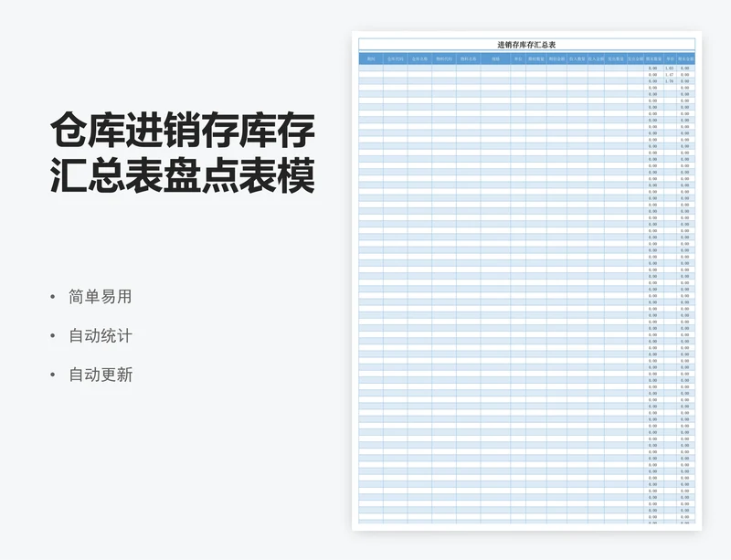This screenshot has height=560, width=731.
Task: Click the 期间 column header
Action: click(371, 59)
